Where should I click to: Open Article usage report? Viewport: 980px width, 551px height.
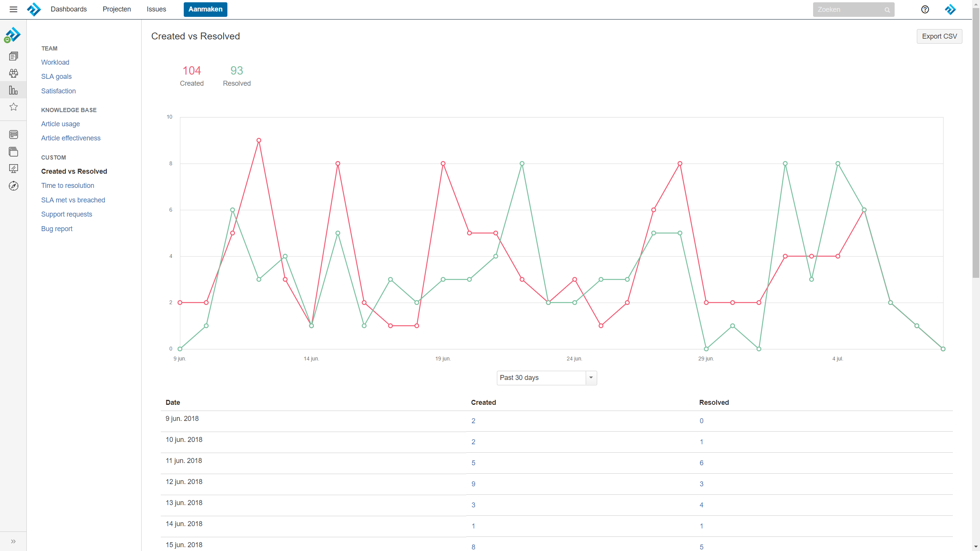coord(60,124)
